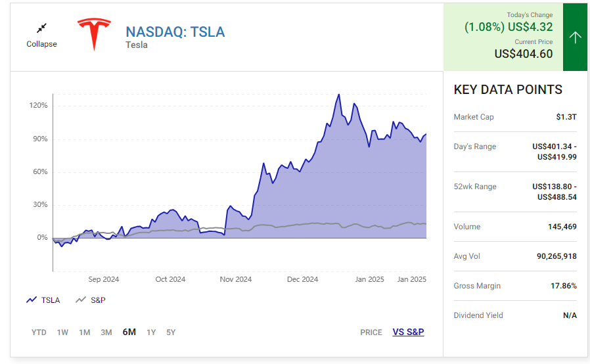The height and width of the screenshot is (364, 590).
Task: Click the Nov 2024 axis label
Action: pyautogui.click(x=236, y=279)
